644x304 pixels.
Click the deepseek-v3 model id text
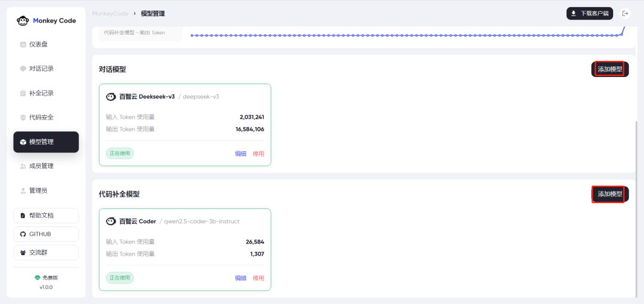(201, 97)
